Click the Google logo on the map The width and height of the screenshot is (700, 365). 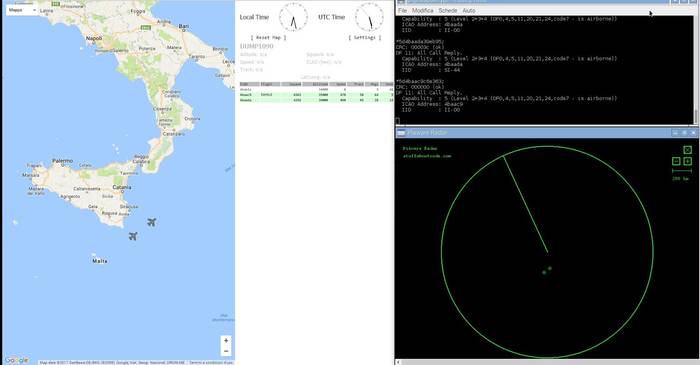tap(17, 360)
